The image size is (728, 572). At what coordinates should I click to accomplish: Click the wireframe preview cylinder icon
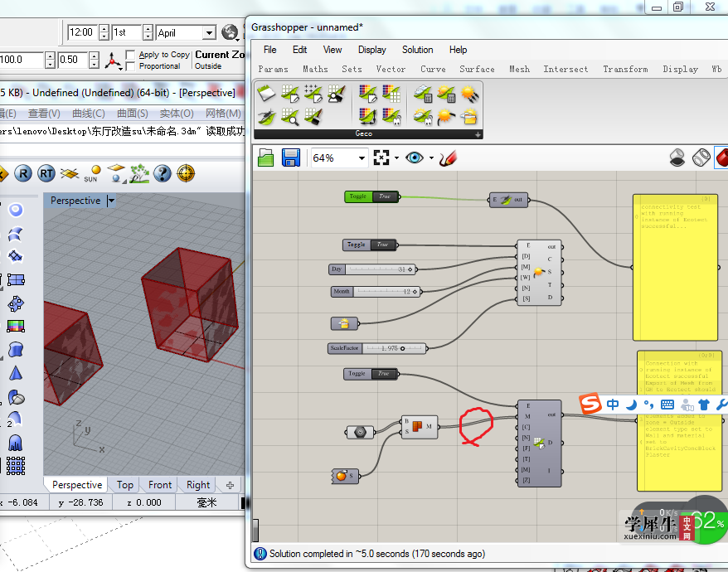pyautogui.click(x=701, y=158)
